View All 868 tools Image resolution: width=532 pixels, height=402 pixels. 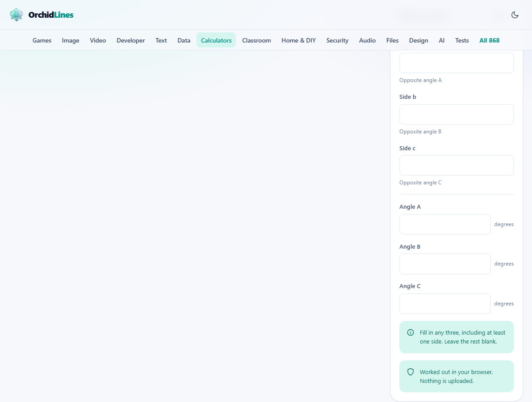coord(489,40)
